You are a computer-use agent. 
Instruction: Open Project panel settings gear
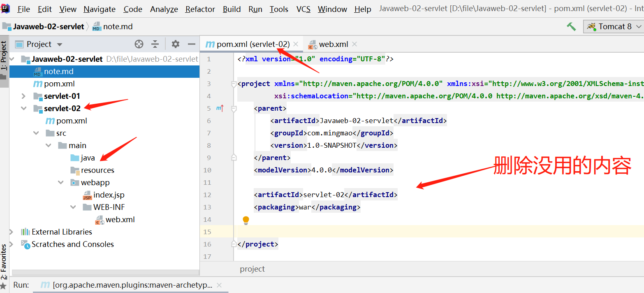coord(176,44)
